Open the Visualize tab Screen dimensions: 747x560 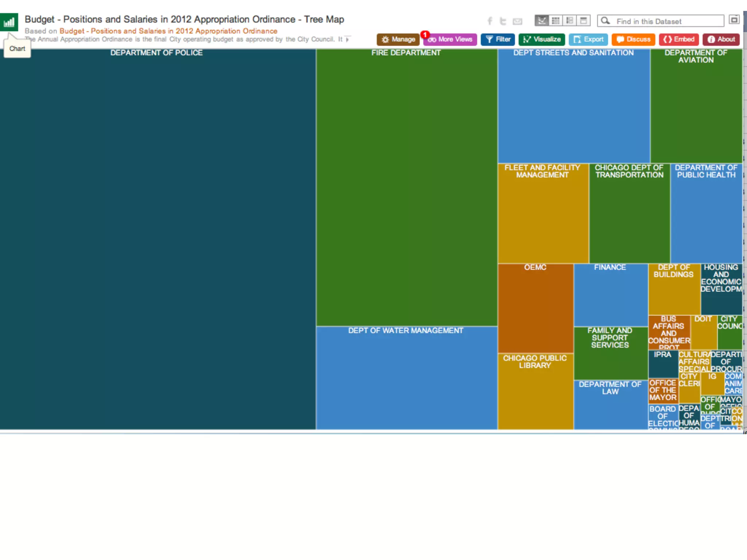542,39
